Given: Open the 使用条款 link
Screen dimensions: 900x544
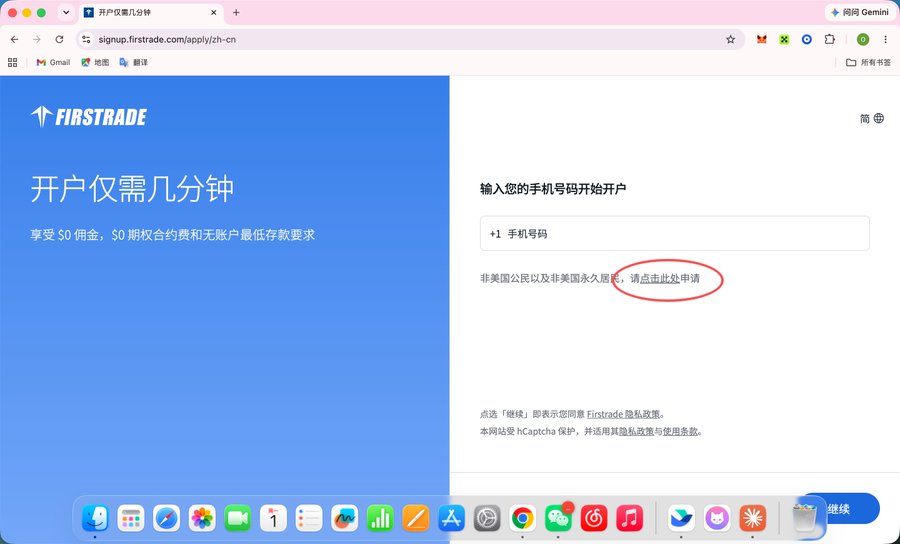Looking at the screenshot, I should 680,431.
